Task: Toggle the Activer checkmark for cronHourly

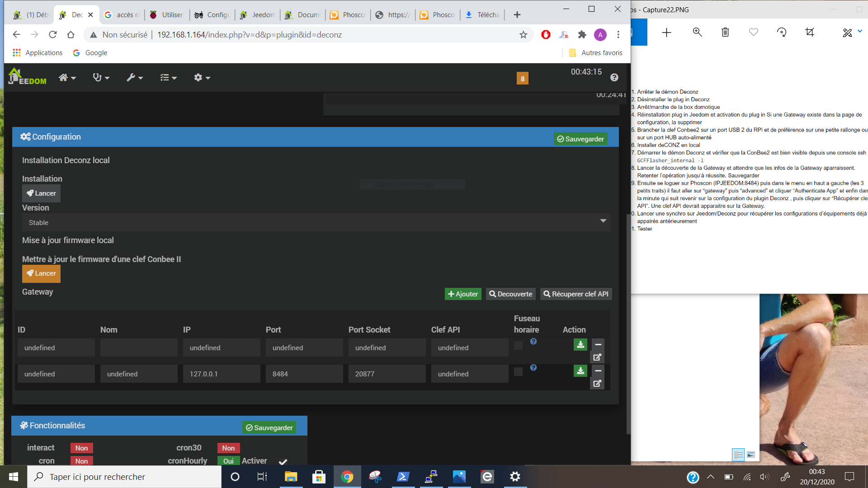Action: 283,462
